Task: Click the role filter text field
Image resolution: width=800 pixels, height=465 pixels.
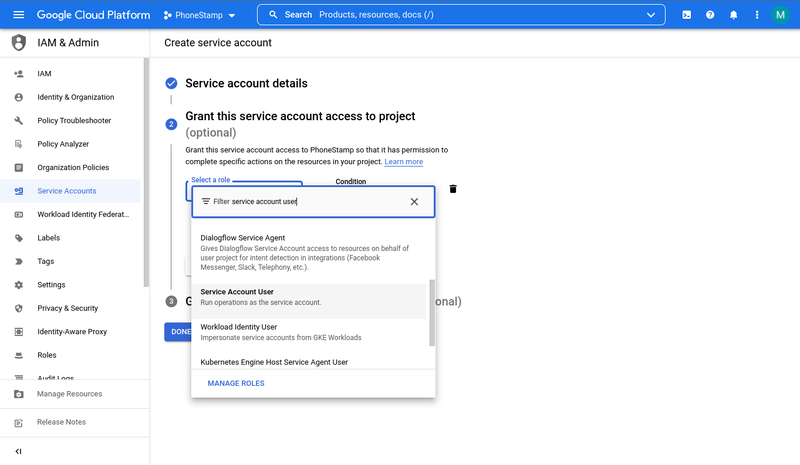Action: click(311, 202)
